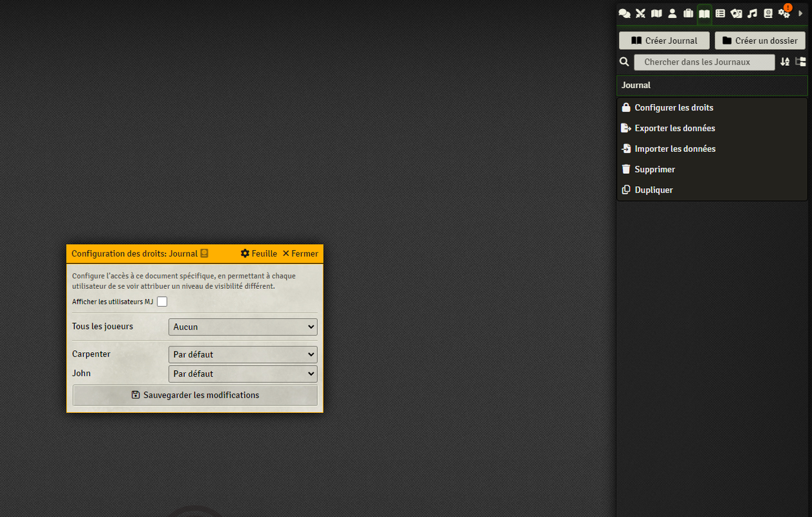
Task: Collapse the sidebar with the arrow icon
Action: click(800, 13)
